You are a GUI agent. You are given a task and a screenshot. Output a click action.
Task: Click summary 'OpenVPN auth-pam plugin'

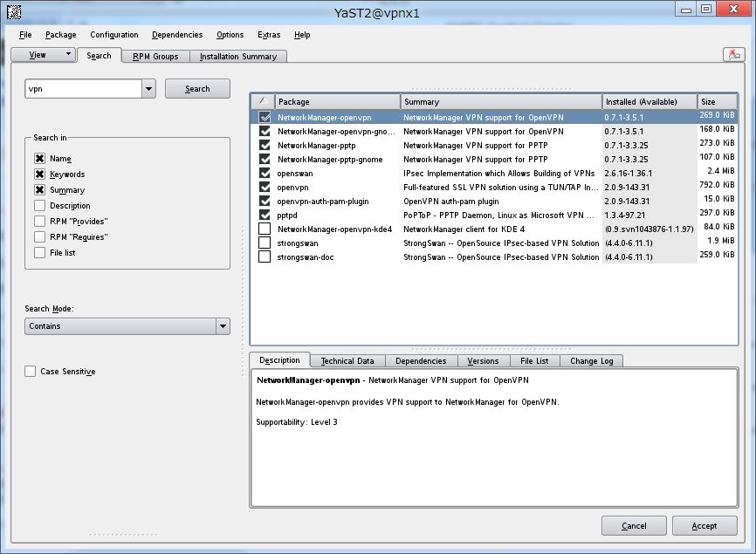451,202
